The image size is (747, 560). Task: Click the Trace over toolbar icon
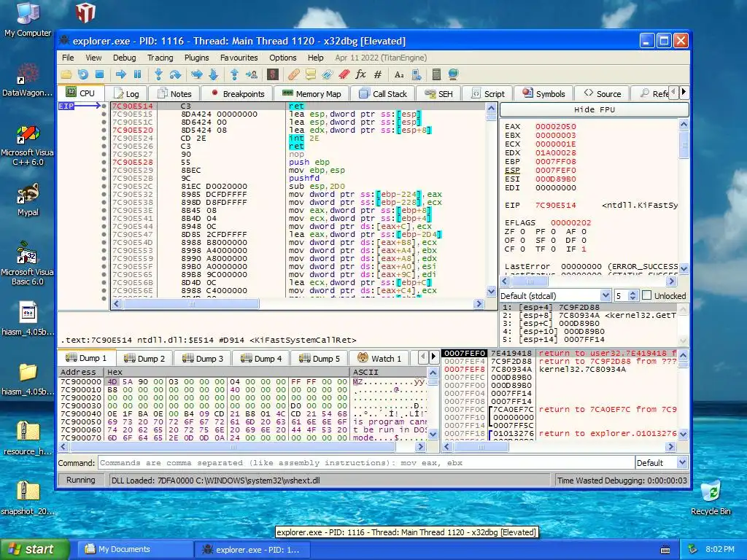pyautogui.click(x=213, y=74)
